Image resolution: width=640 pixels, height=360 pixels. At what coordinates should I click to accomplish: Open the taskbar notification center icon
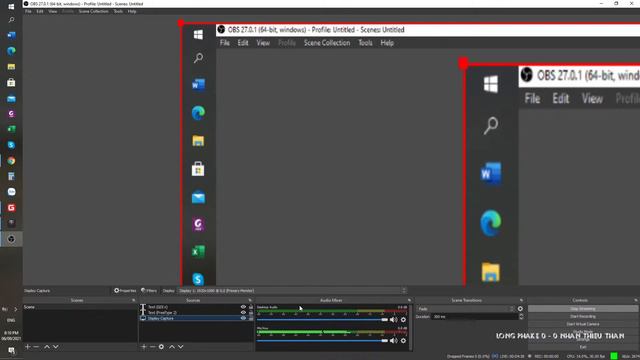click(x=11, y=351)
